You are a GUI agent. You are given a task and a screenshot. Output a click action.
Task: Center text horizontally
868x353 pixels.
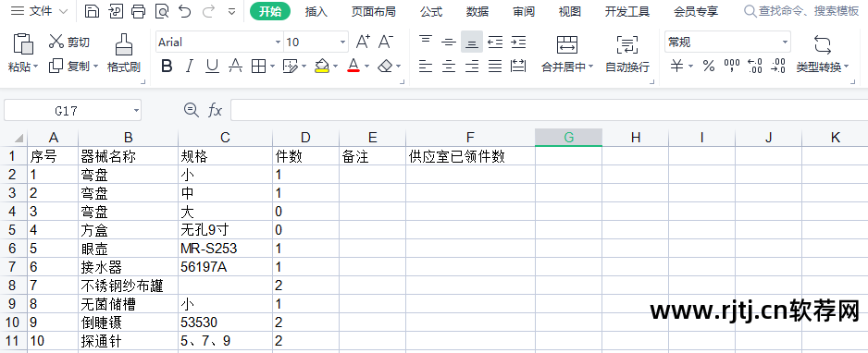[449, 67]
